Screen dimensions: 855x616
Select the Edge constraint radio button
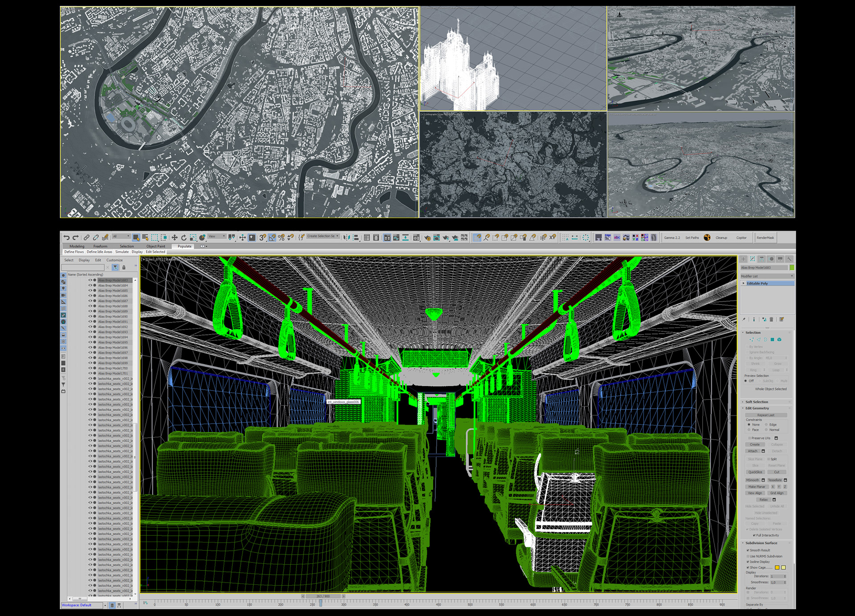[766, 424]
